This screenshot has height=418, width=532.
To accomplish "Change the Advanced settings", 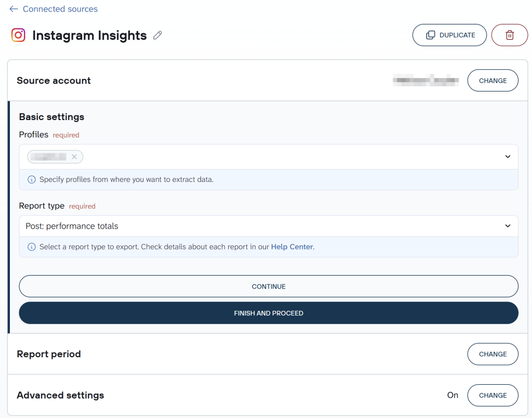I will (493, 395).
